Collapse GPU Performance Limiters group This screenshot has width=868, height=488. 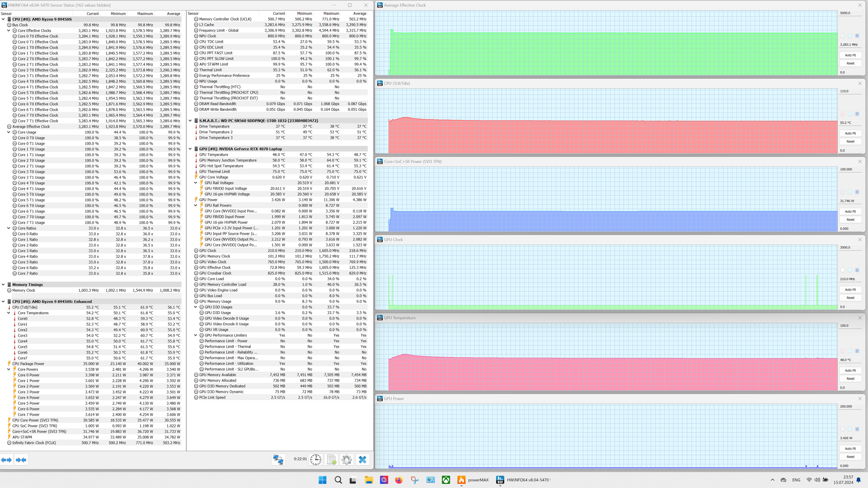click(x=195, y=335)
